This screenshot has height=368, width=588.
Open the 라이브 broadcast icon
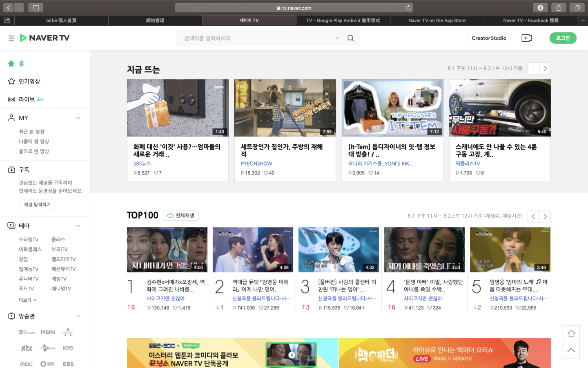[11, 99]
